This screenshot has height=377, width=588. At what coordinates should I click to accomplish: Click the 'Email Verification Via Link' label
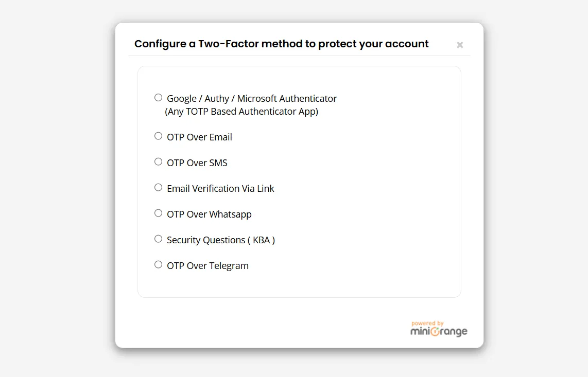[x=220, y=188]
